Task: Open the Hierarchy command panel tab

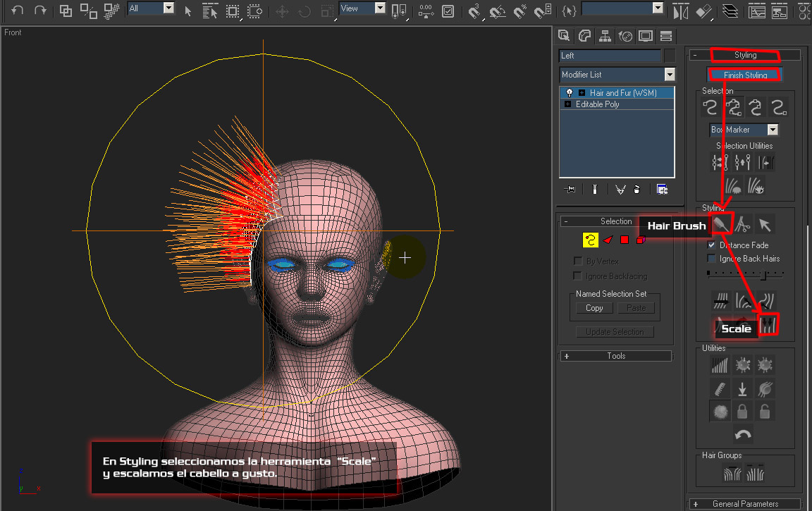Action: (x=604, y=36)
